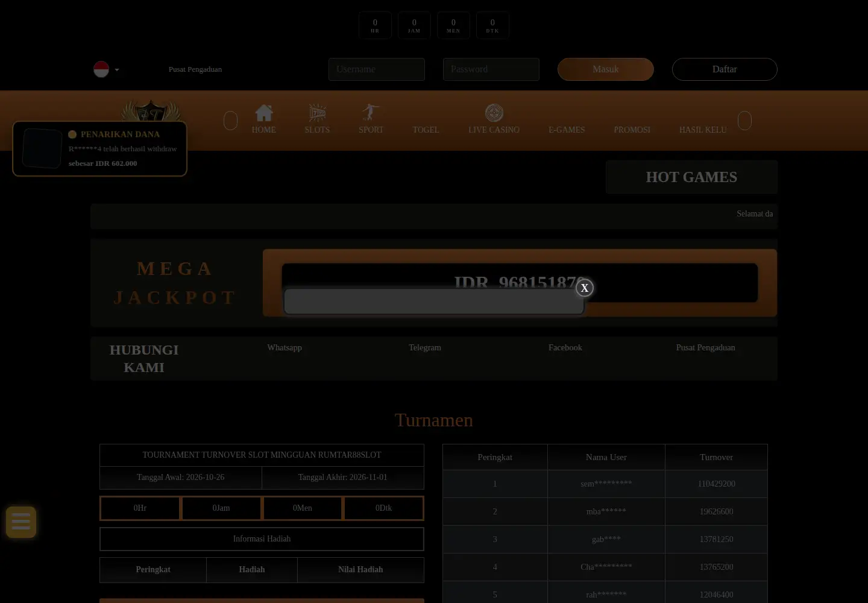The image size is (868, 603).
Task: Click the Nilai Hadiah column header
Action: (360, 570)
